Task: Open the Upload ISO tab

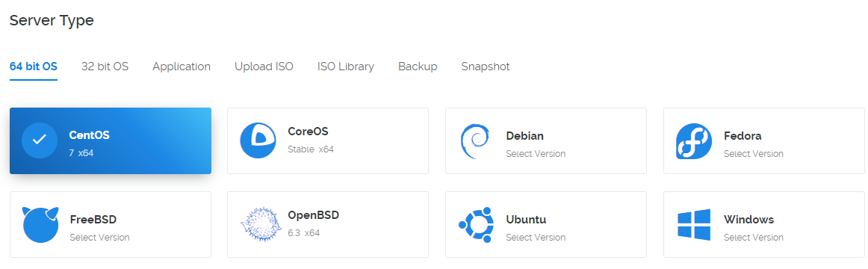Action: point(264,67)
